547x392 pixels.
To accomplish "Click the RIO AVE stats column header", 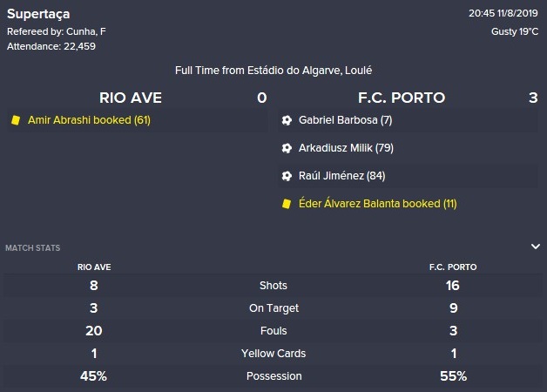I will pos(94,267).
